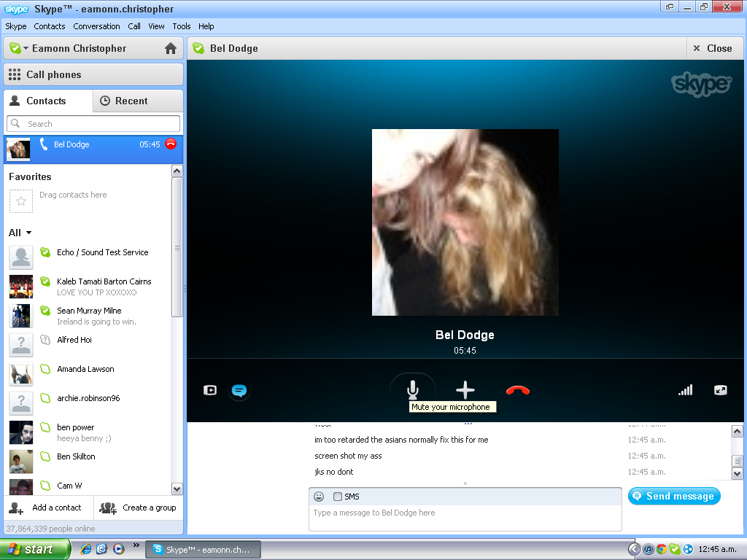The width and height of the screenshot is (747, 560).
Task: Hang up using the red end call button
Action: point(518,391)
